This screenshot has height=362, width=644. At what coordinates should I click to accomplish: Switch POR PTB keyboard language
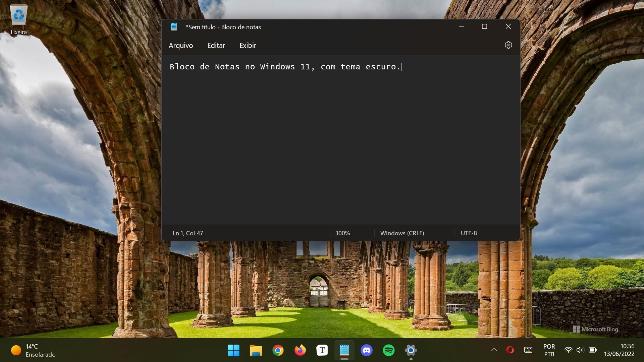click(549, 350)
